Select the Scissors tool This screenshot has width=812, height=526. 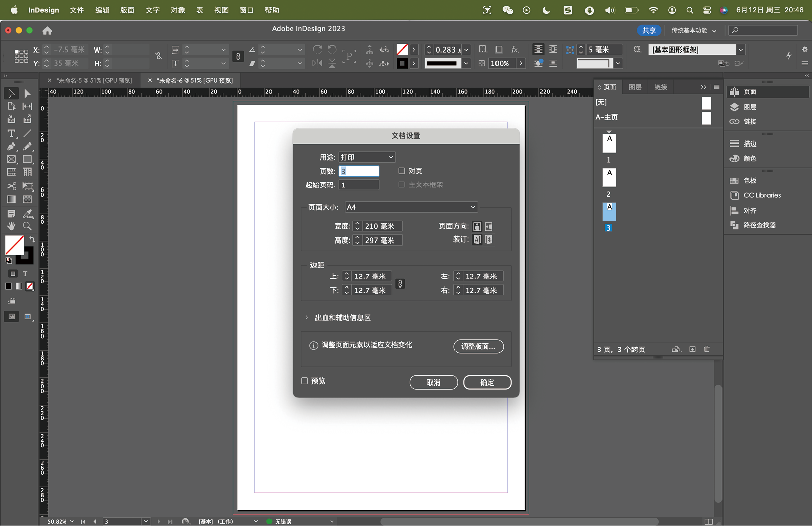click(x=11, y=186)
